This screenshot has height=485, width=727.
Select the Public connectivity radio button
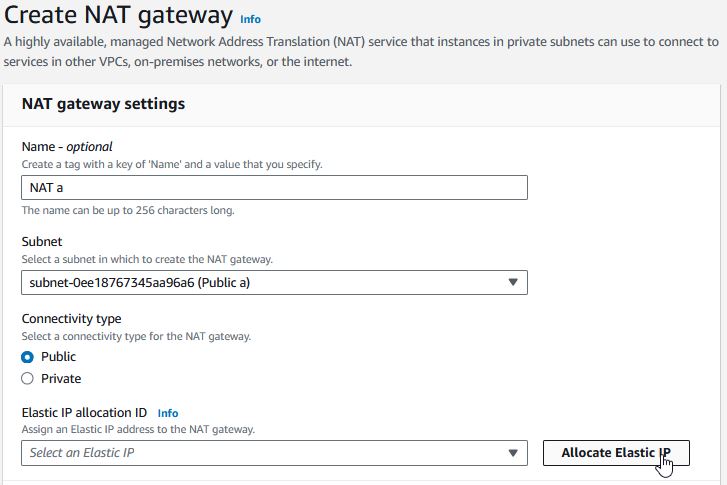(x=27, y=357)
